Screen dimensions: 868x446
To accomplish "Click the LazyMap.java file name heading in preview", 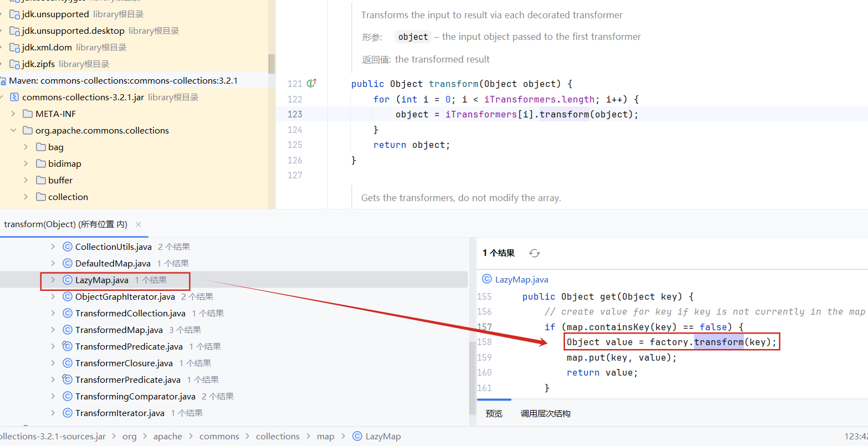I will pyautogui.click(x=522, y=279).
